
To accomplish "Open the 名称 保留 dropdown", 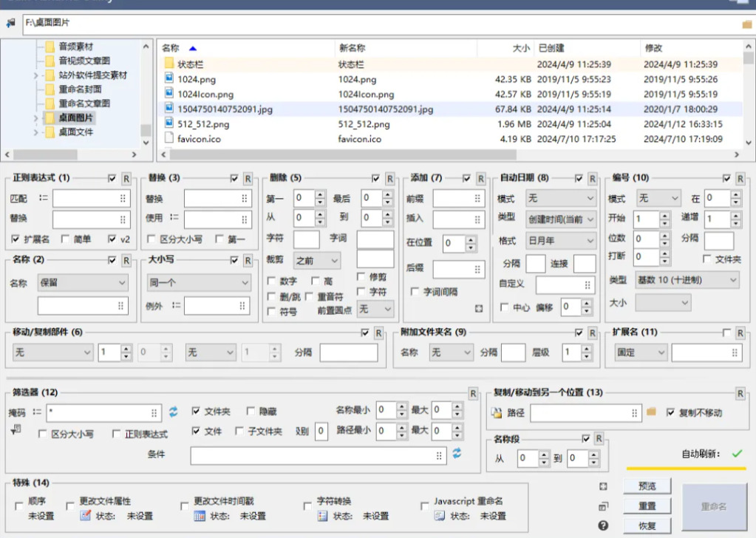I will [x=83, y=282].
